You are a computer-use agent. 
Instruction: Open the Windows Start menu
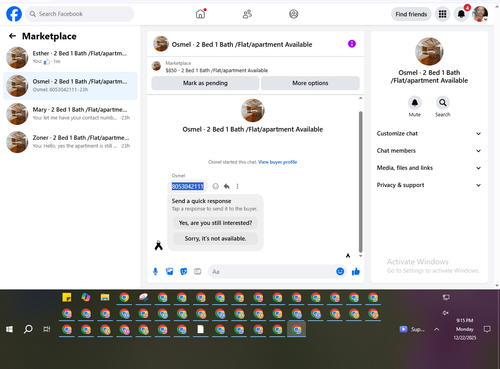[x=9, y=329]
